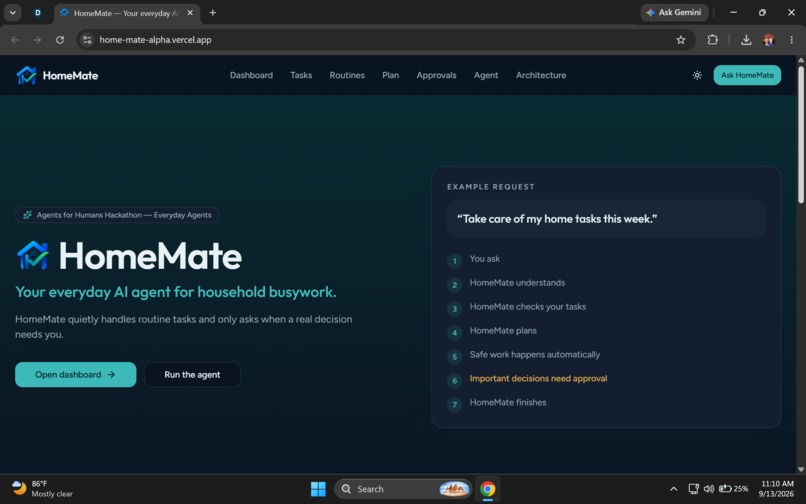Open Chrome downloads icon
The height and width of the screenshot is (504, 806).
point(746,40)
